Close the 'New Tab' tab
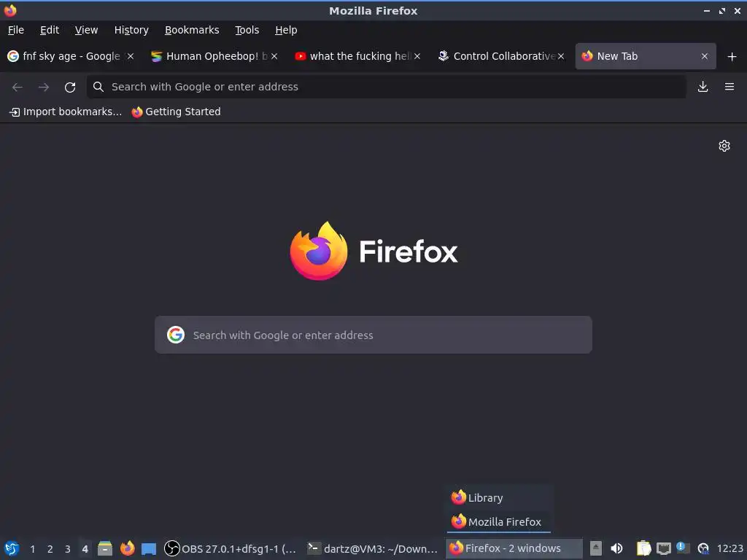 [705, 56]
